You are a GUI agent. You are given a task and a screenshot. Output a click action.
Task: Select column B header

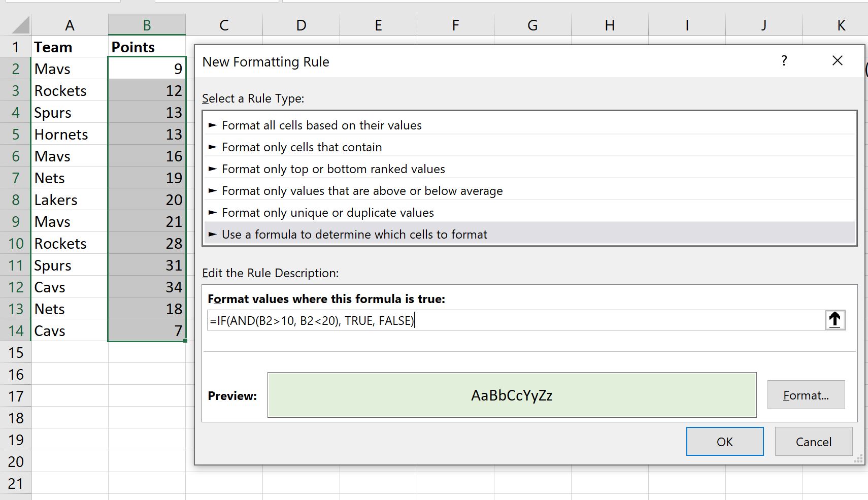pos(147,25)
